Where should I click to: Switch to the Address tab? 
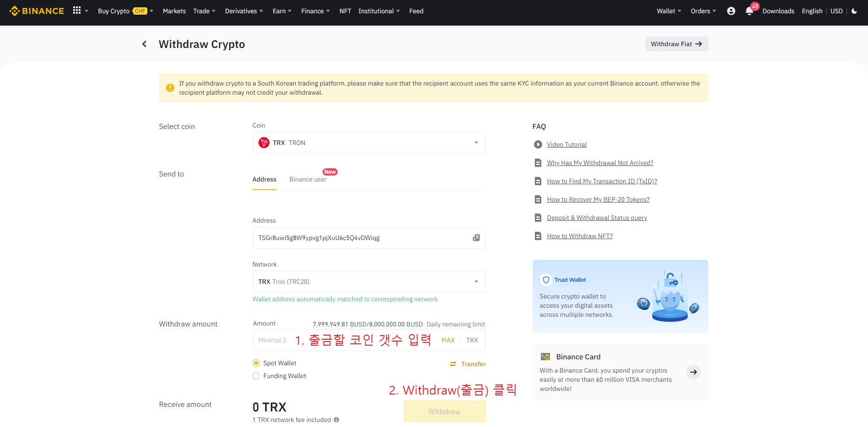point(264,179)
